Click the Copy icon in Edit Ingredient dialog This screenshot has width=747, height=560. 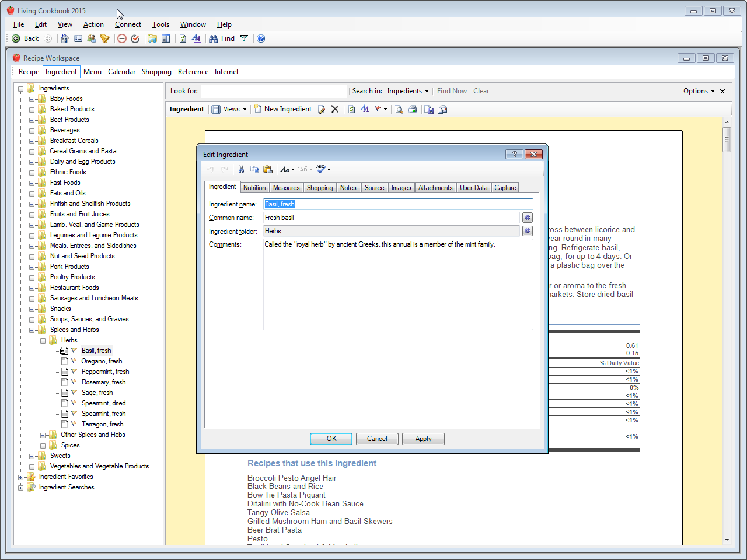[x=254, y=169]
